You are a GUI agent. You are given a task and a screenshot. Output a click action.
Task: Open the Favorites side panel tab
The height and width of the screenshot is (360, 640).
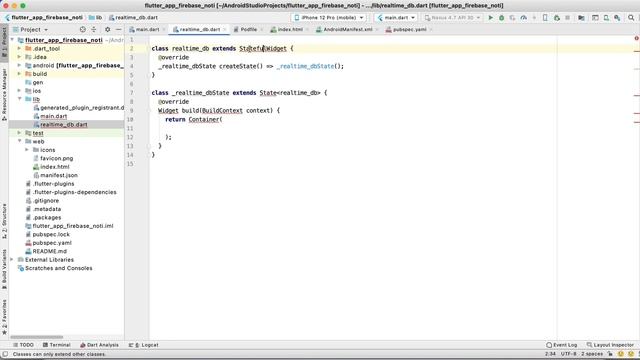click(4, 317)
